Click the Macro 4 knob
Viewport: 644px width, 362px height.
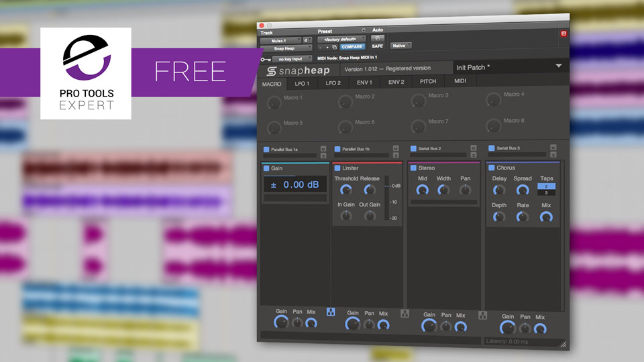pyautogui.click(x=493, y=99)
